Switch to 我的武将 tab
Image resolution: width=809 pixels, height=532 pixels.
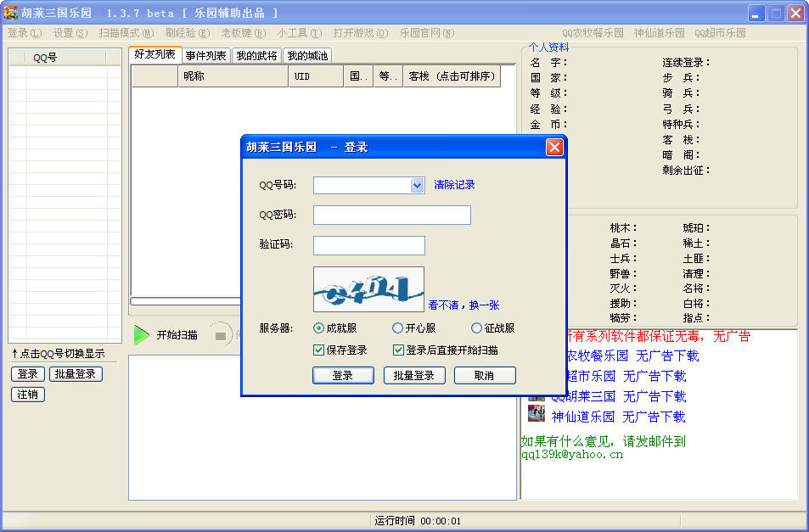click(256, 56)
